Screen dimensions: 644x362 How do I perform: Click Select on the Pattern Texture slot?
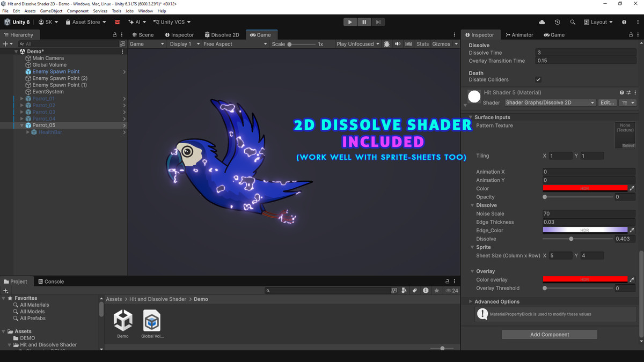point(628,146)
